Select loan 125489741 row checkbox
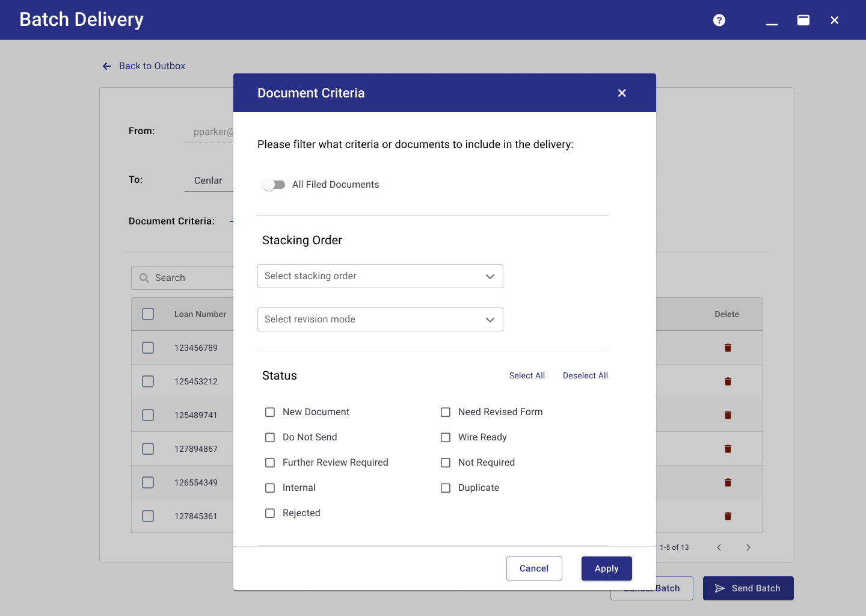Image resolution: width=866 pixels, height=616 pixels. point(148,415)
